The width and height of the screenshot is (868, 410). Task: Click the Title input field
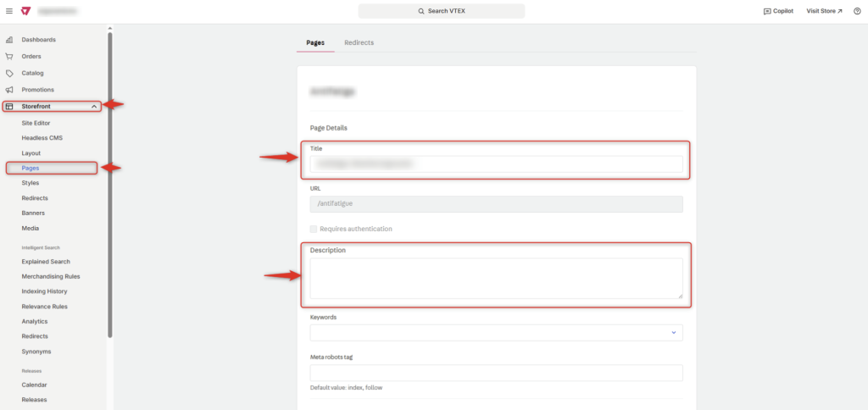click(496, 163)
